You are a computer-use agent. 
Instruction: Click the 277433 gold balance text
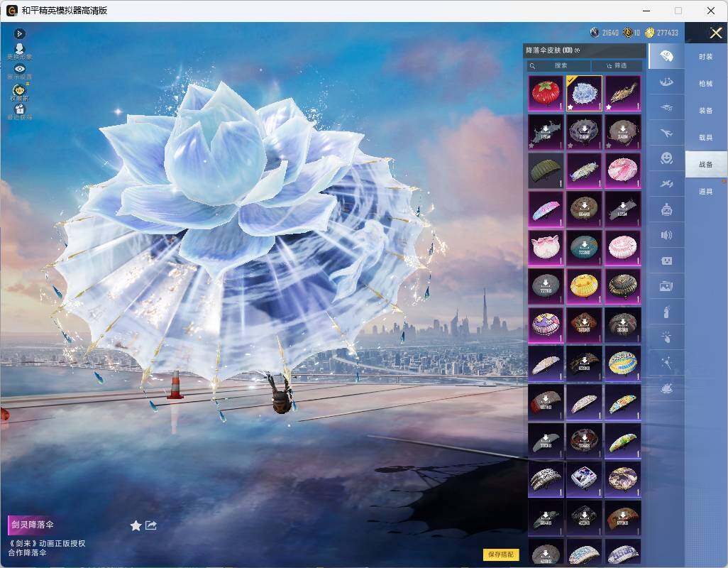point(668,33)
